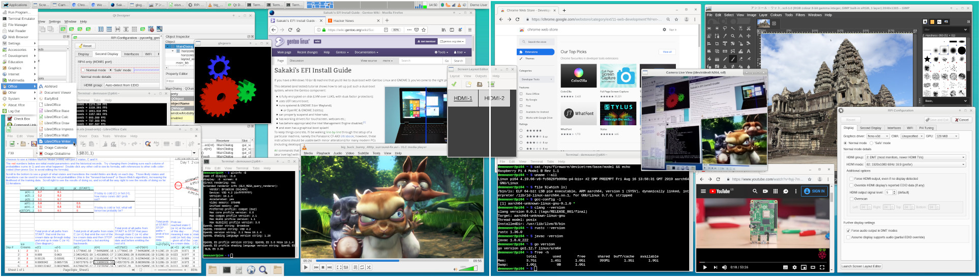Open the ColorZilla extension thumbnail

tap(578, 76)
